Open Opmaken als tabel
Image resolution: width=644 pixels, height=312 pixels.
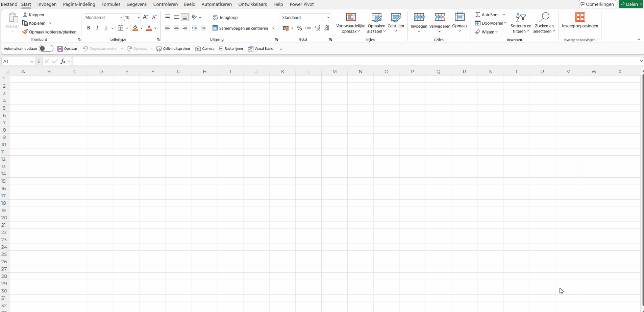pos(376,23)
